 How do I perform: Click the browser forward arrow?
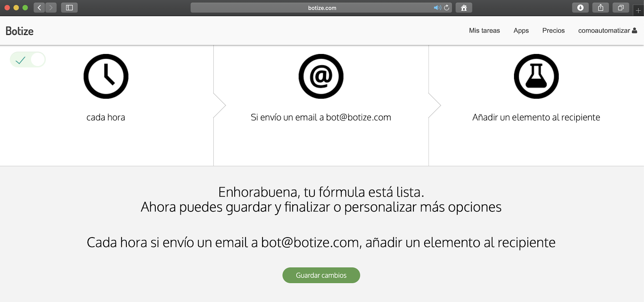(51, 8)
